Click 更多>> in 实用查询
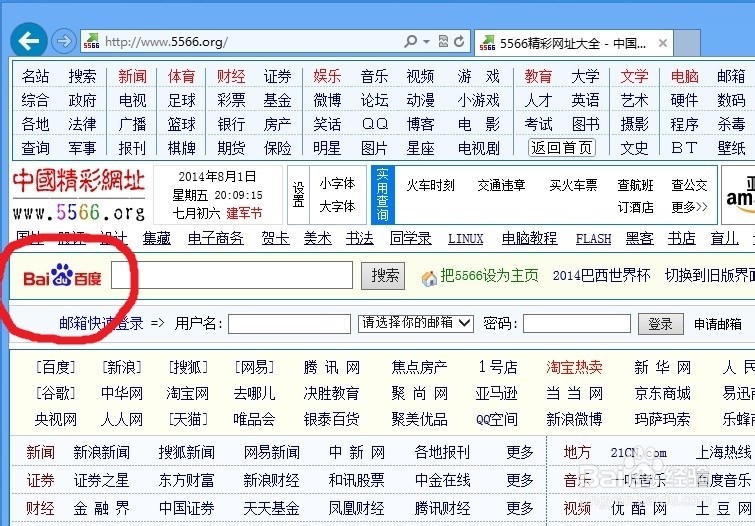 (x=690, y=207)
